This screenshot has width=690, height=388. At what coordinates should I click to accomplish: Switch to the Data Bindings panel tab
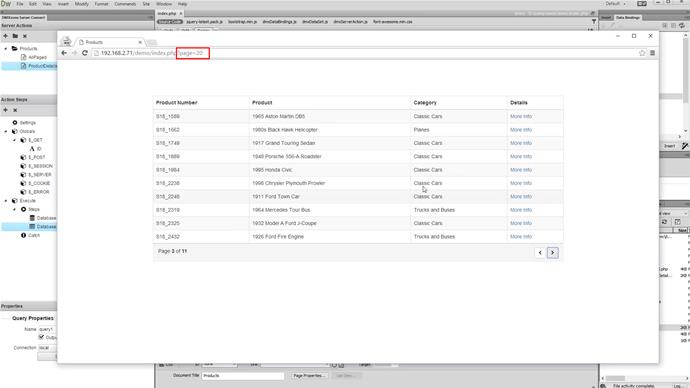628,18
